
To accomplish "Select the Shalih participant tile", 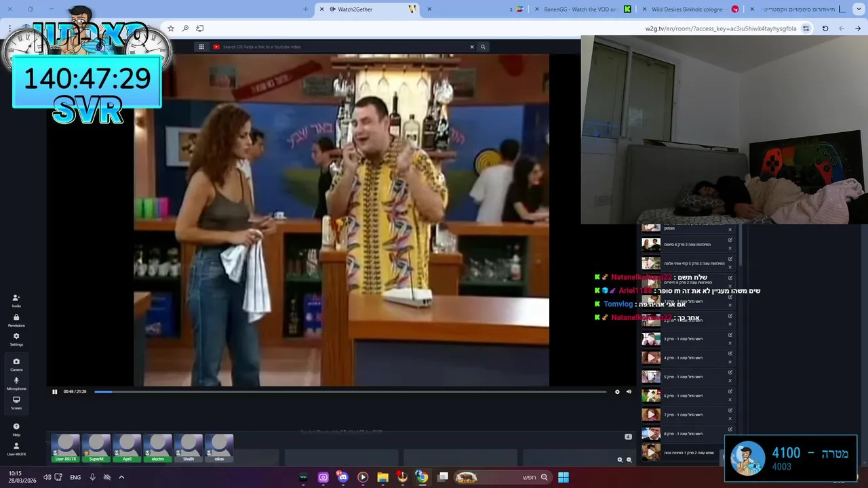I will [x=189, y=448].
